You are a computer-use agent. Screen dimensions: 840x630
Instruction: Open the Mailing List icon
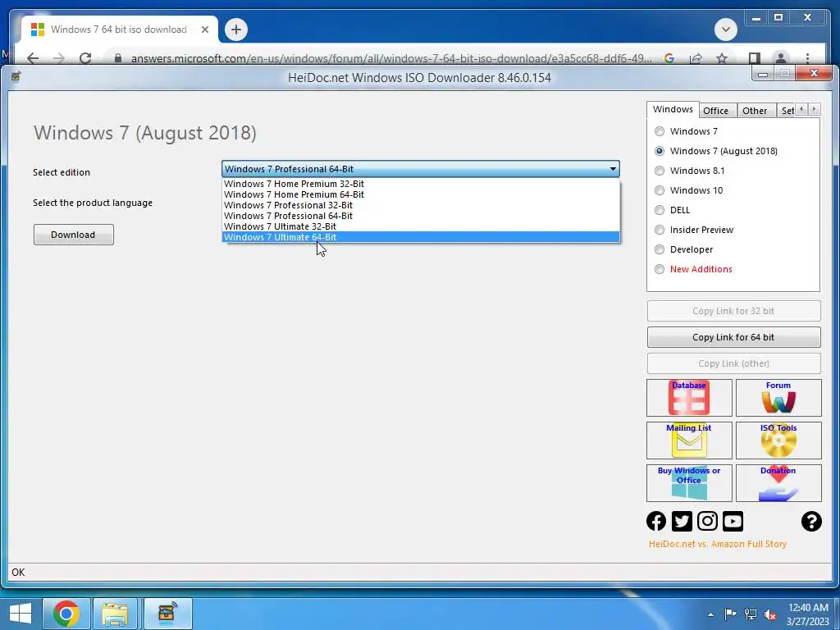[x=689, y=441]
